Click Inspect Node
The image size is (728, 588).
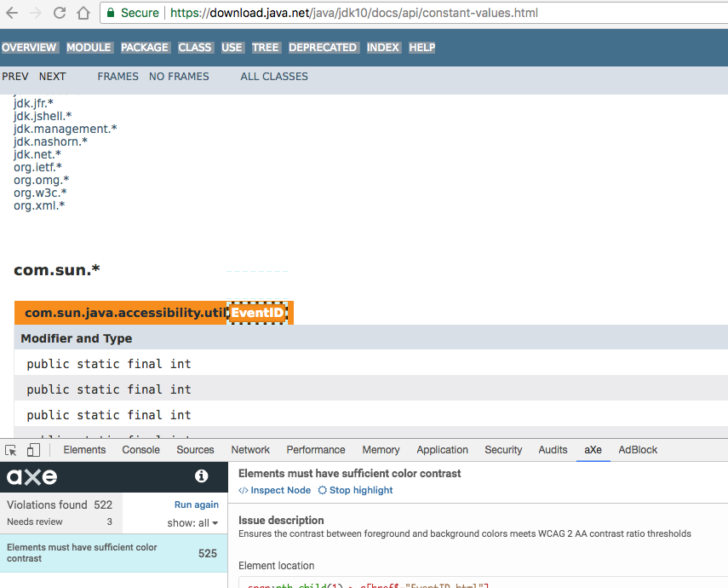(x=274, y=490)
